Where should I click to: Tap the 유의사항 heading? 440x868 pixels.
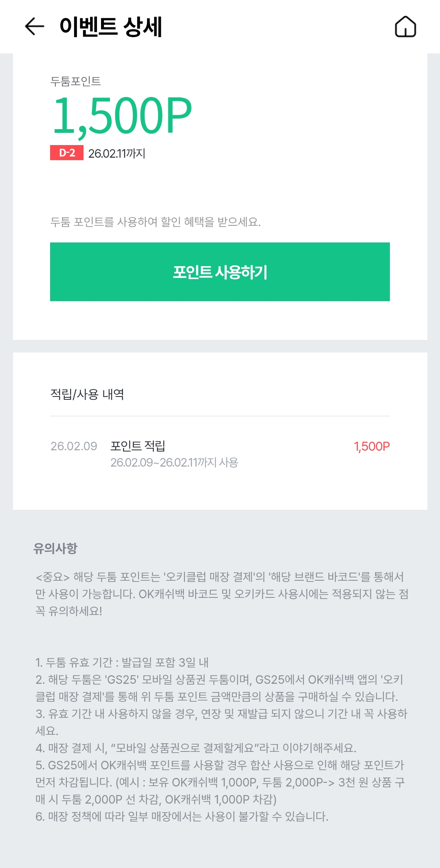pyautogui.click(x=55, y=549)
